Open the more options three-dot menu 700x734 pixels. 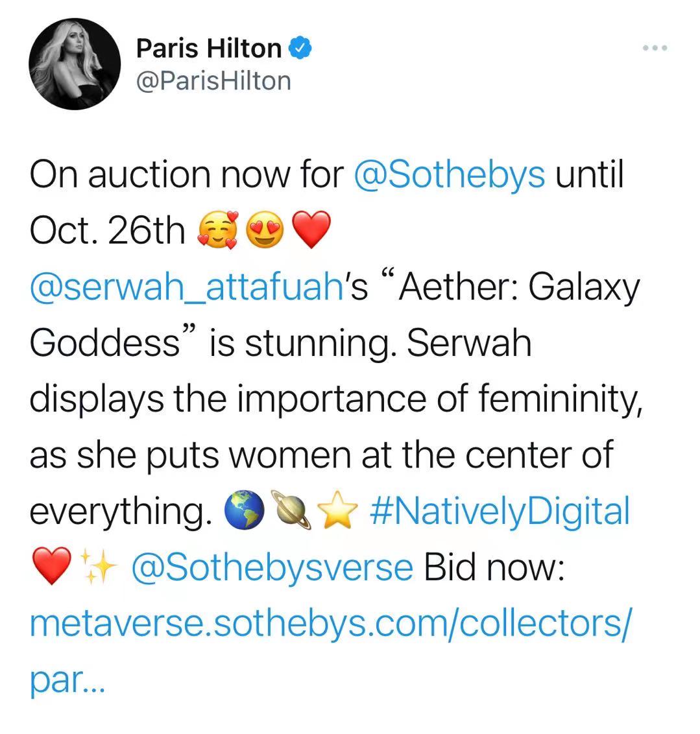[x=655, y=49]
